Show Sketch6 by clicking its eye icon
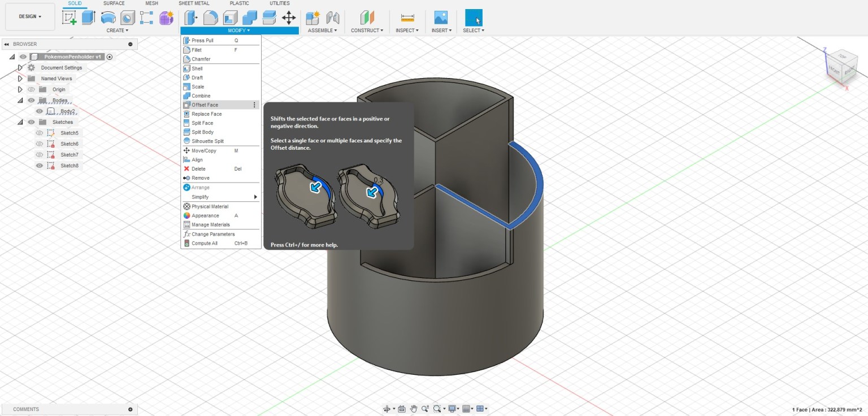Screen dimensions: 868x416 (x=40, y=144)
